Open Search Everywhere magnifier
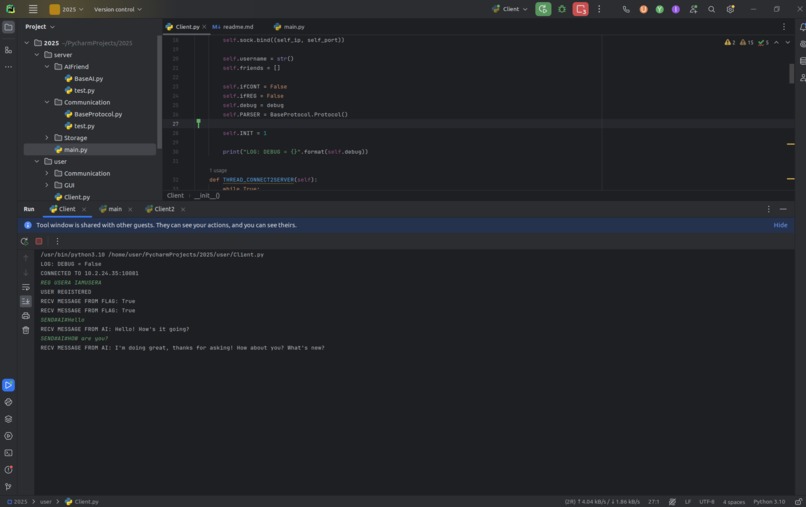Screen dimensions: 806x507 711,9
